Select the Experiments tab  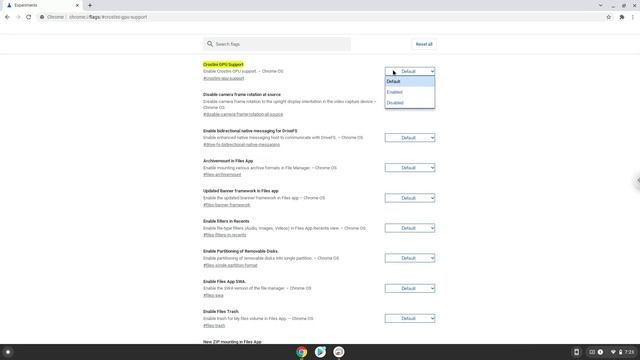point(41,5)
